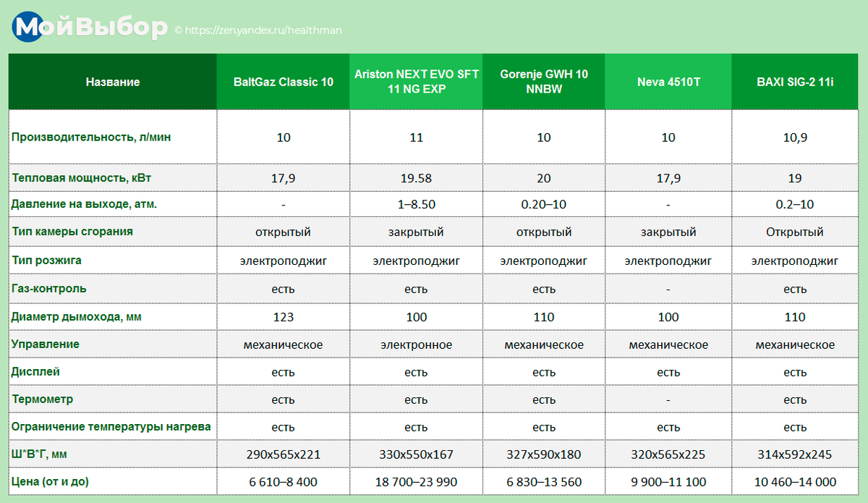The image size is (868, 503).
Task: Select BaltGaz price 6 610–8 400
Action: (x=284, y=482)
